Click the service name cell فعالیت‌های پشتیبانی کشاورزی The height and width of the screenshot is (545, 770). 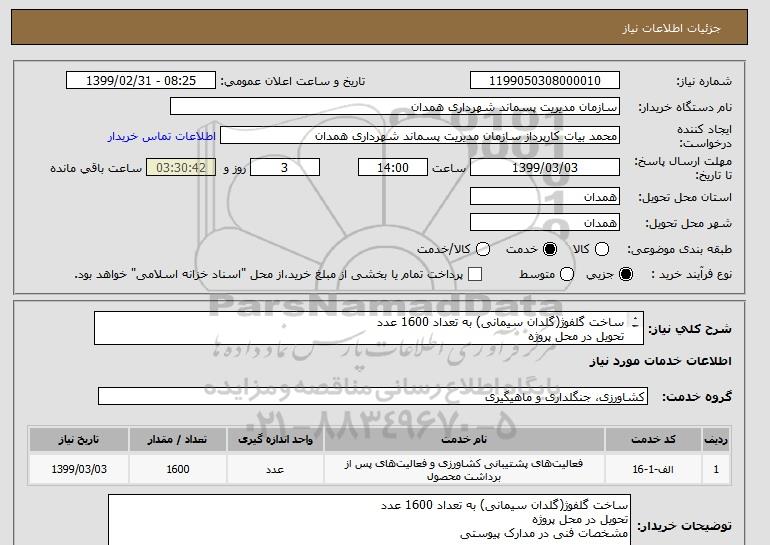[464, 469]
